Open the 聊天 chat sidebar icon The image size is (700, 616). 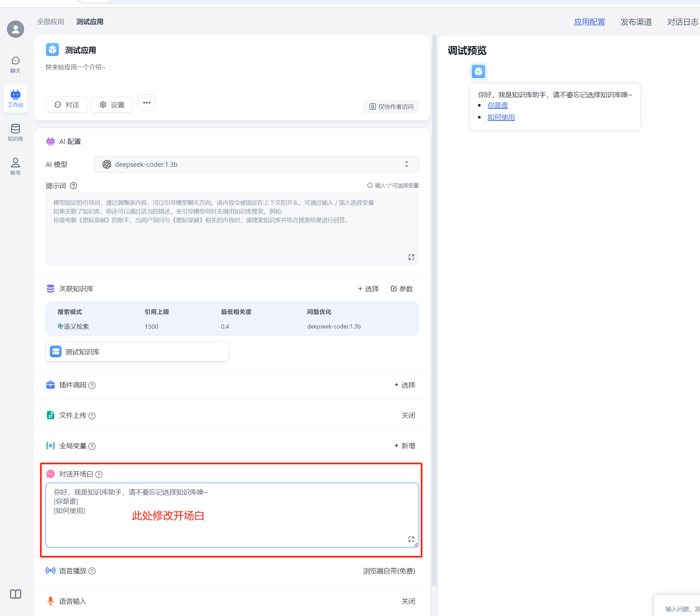point(16,64)
